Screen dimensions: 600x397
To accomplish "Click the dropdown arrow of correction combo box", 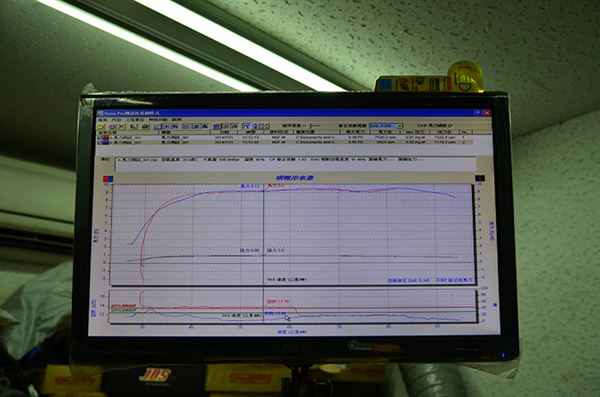I will point(400,126).
